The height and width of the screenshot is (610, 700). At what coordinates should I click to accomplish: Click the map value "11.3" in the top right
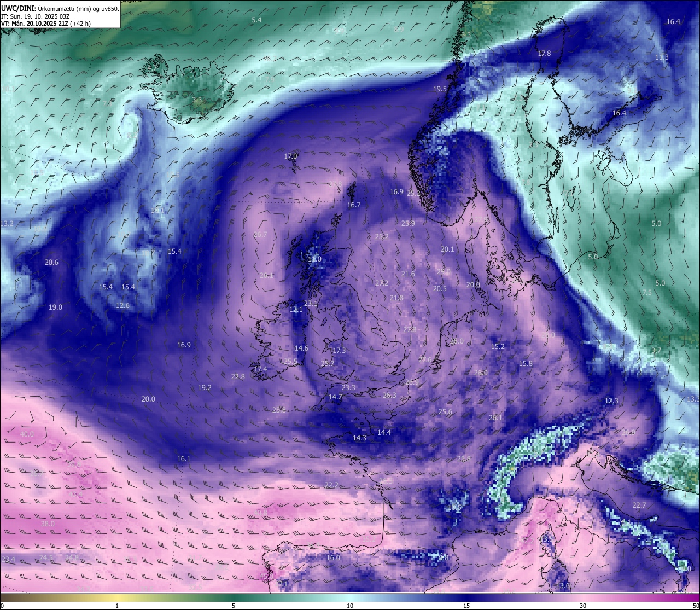tap(662, 57)
